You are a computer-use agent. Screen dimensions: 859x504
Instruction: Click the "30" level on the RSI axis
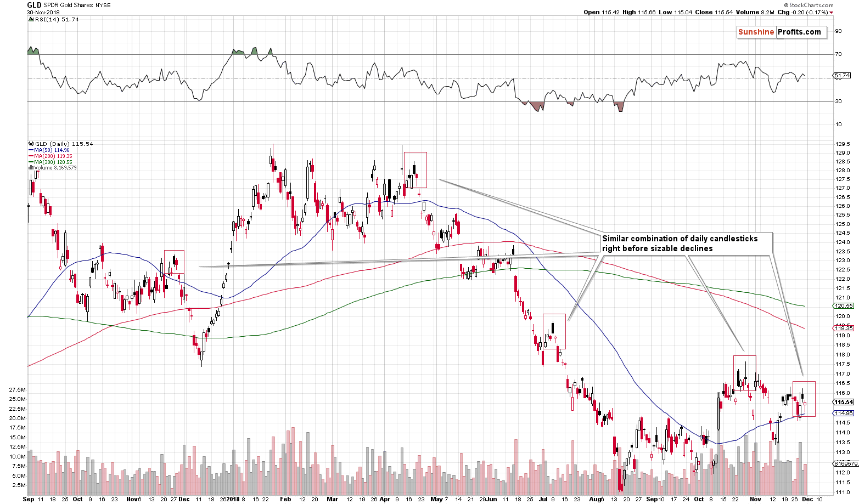(x=838, y=101)
